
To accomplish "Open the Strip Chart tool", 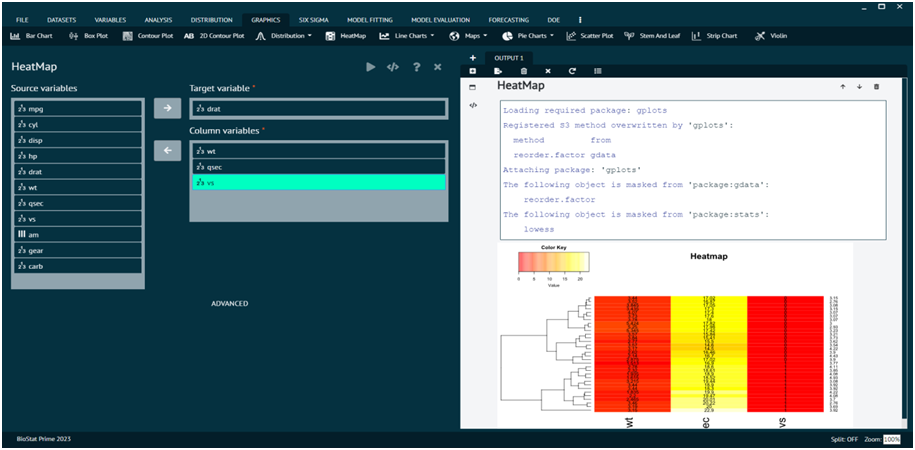I will click(x=714, y=36).
